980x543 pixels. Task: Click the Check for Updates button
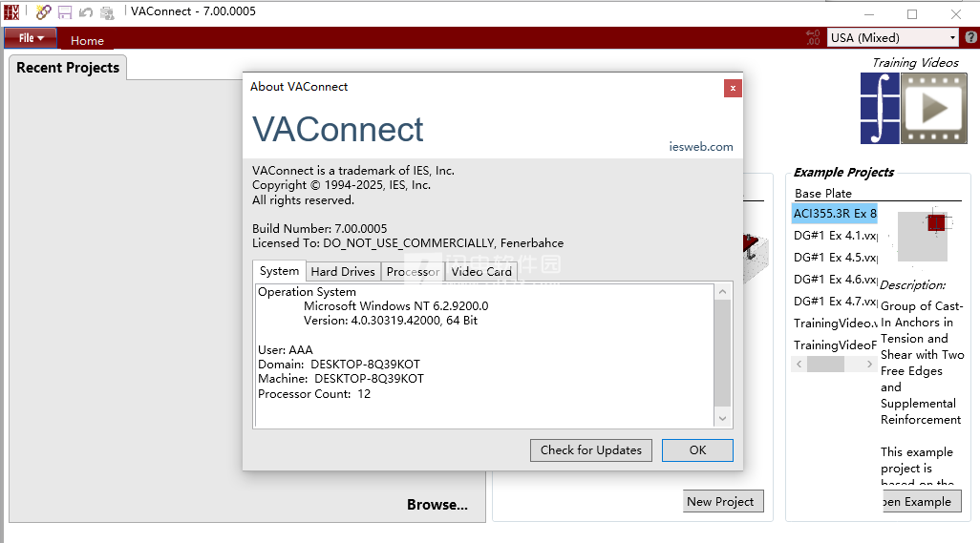(x=591, y=450)
